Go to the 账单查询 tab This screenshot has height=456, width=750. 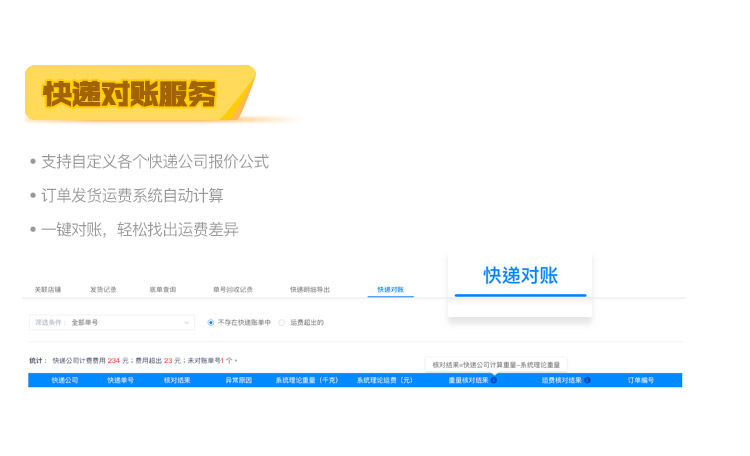[x=162, y=289]
